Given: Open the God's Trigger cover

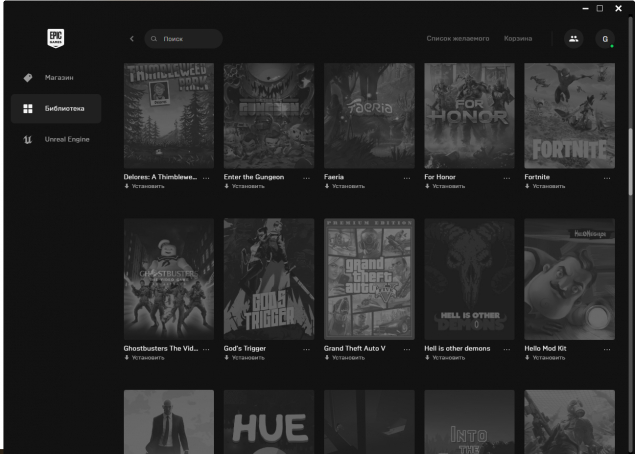Looking at the screenshot, I should tap(269, 279).
